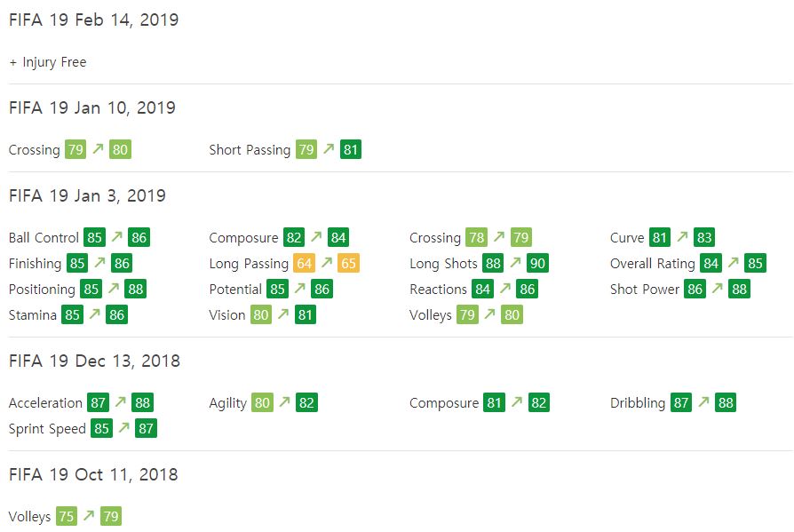
Task: Click the arrow icon next to Ball Control
Action: (117, 236)
